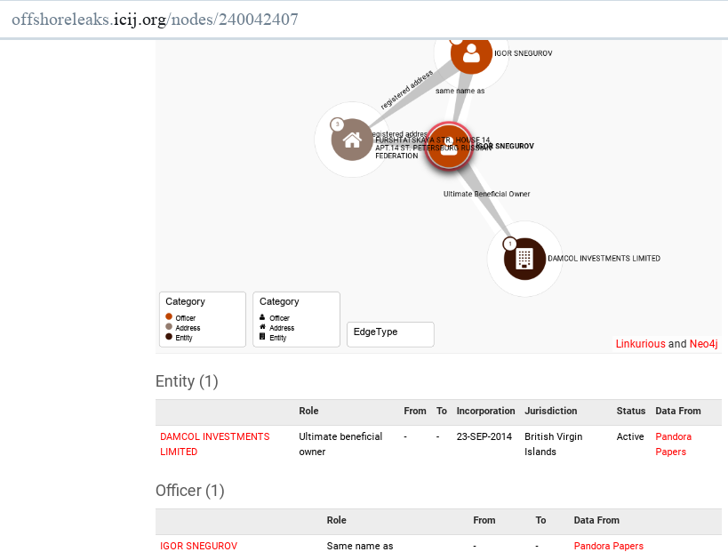728x560 pixels.
Task: Open Pandora Papers link in Officer table
Action: point(609,546)
